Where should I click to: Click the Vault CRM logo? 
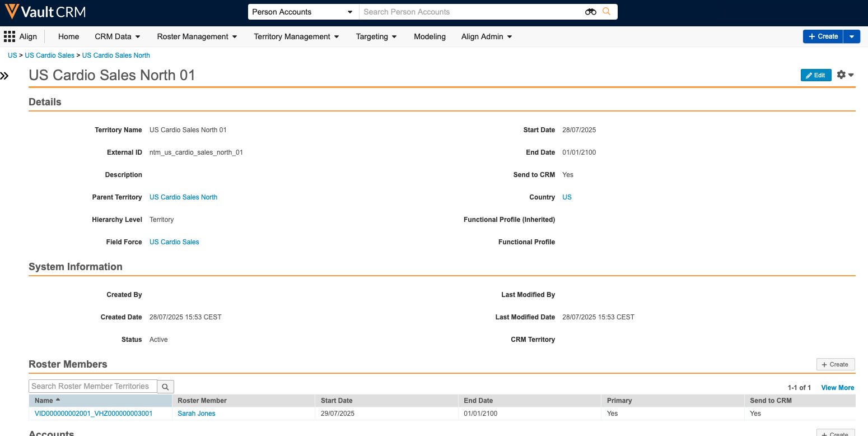point(45,12)
